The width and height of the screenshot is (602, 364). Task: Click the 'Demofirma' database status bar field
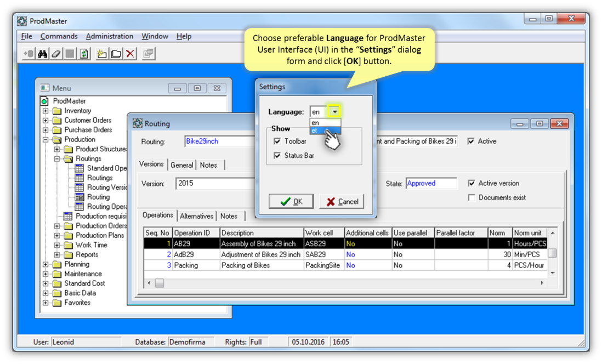(x=190, y=342)
